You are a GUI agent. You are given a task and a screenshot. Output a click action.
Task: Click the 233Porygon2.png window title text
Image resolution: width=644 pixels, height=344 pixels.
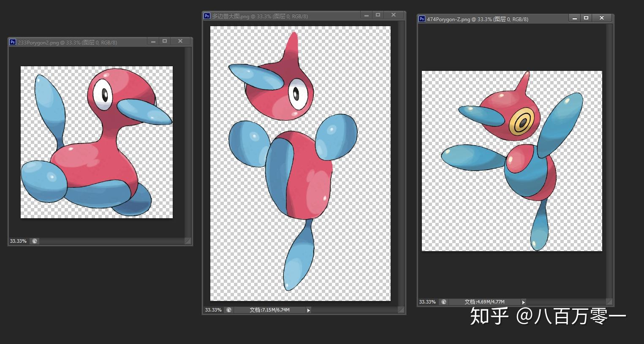[68, 42]
